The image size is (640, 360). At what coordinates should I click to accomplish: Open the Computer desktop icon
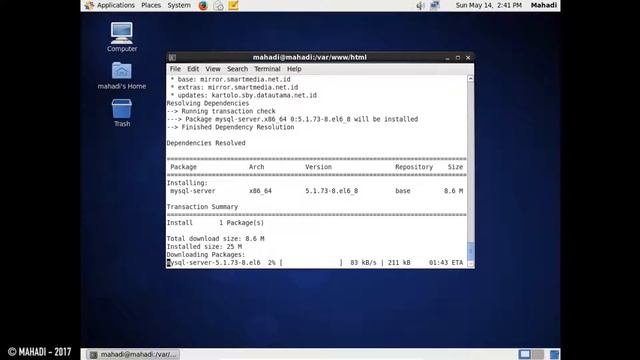(x=122, y=37)
